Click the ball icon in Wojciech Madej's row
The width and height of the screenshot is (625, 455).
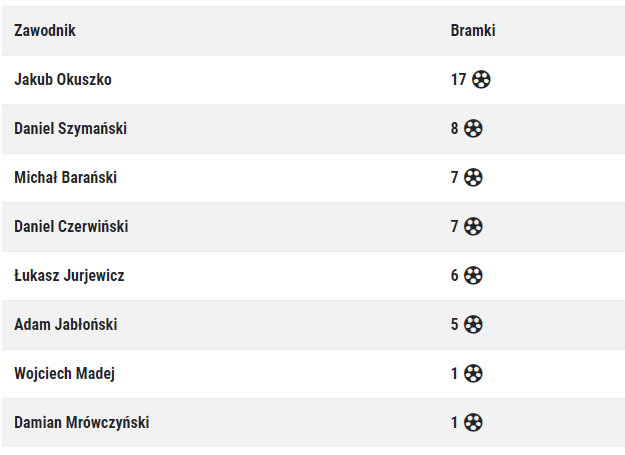pos(473,373)
